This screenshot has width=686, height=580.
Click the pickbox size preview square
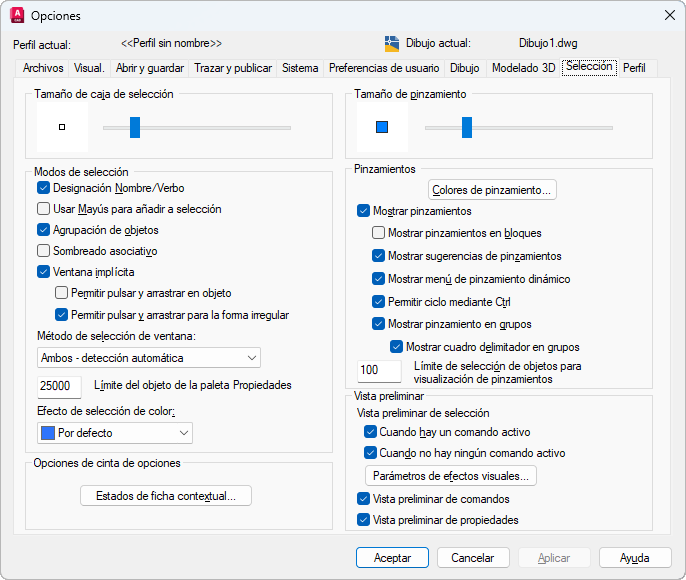pos(62,127)
